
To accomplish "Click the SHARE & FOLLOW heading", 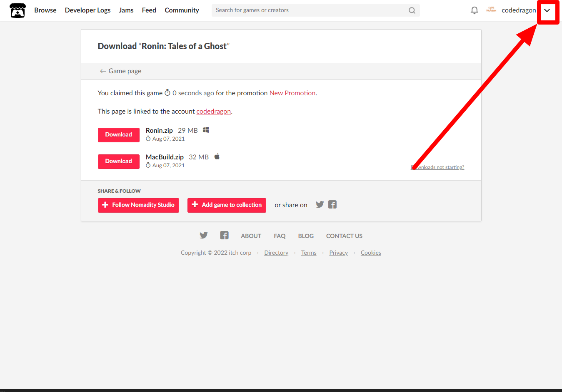I will click(119, 191).
